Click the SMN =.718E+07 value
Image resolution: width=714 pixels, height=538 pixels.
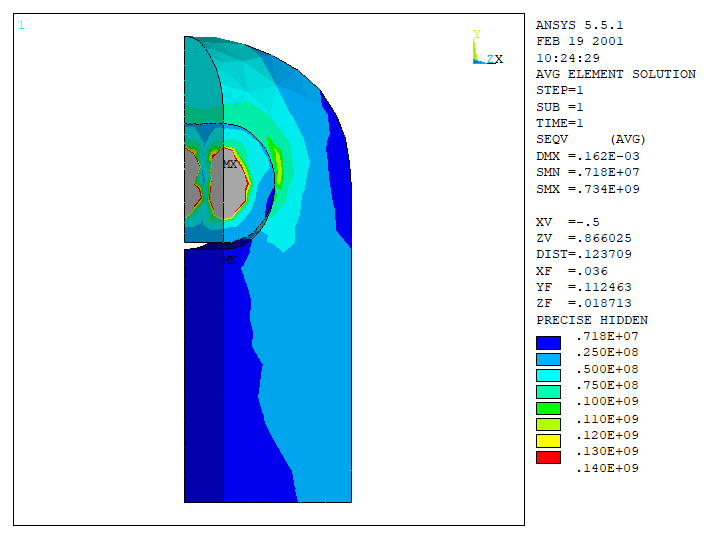tap(588, 172)
